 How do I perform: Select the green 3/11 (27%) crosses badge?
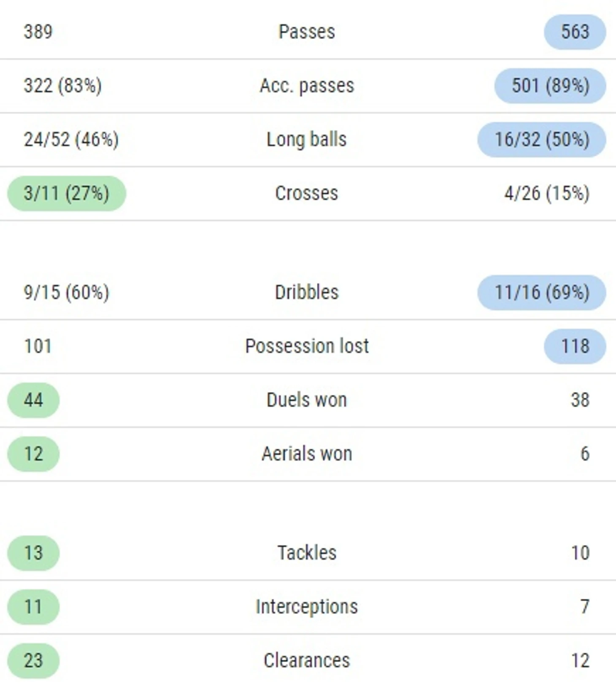(x=67, y=193)
